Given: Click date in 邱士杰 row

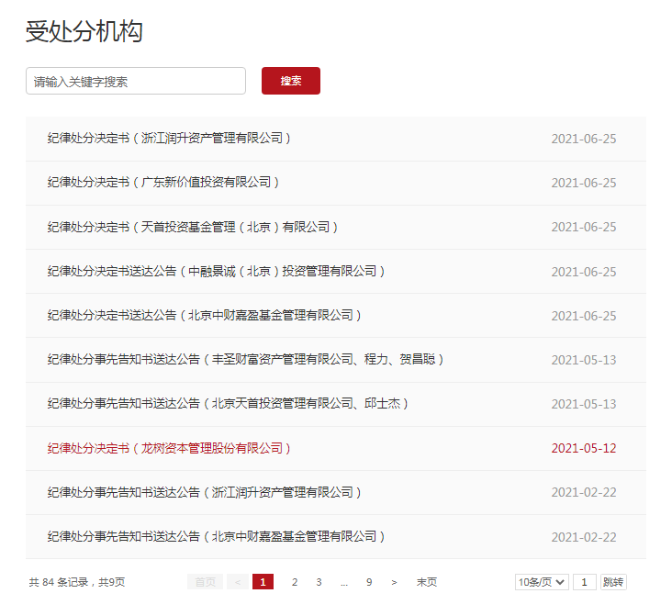Looking at the screenshot, I should pos(584,404).
